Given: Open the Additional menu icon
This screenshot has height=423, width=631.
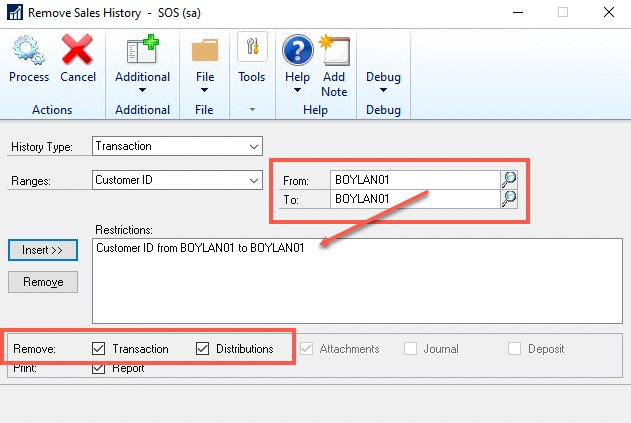Looking at the screenshot, I should (x=143, y=49).
